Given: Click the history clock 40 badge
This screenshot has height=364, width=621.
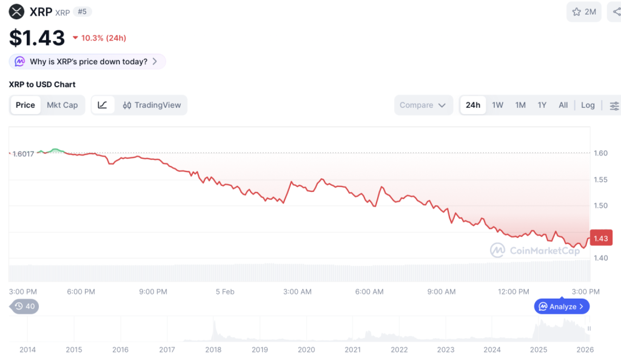Looking at the screenshot, I should pyautogui.click(x=25, y=306).
